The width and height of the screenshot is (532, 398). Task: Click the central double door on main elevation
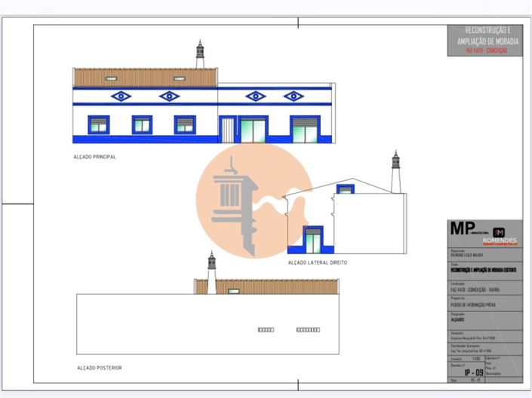click(x=252, y=129)
